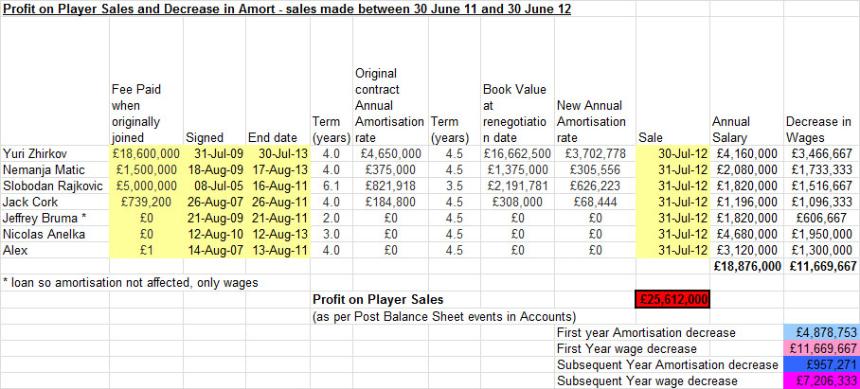Select the pink £11,669,667 wage decrease cell
The width and height of the screenshot is (860, 389).
(x=822, y=348)
